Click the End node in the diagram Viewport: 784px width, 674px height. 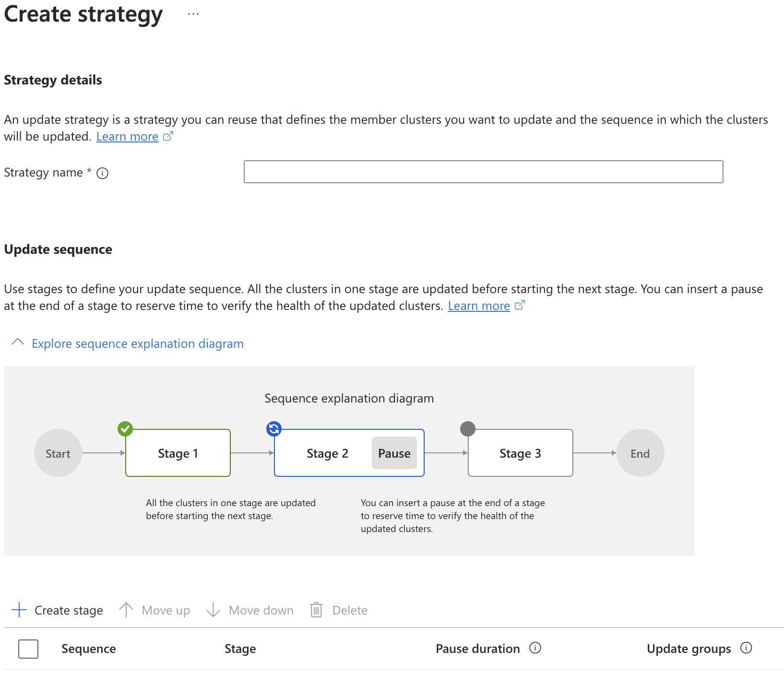(x=640, y=452)
